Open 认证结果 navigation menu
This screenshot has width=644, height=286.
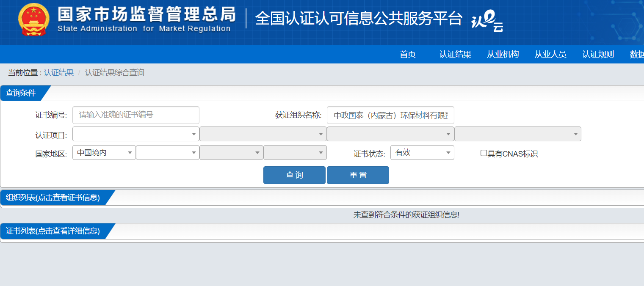click(455, 54)
